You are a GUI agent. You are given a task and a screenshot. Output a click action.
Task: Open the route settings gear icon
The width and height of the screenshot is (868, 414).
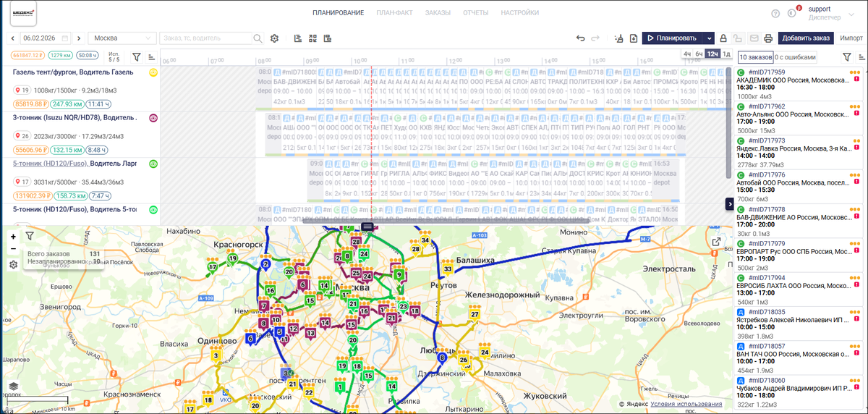tap(274, 38)
